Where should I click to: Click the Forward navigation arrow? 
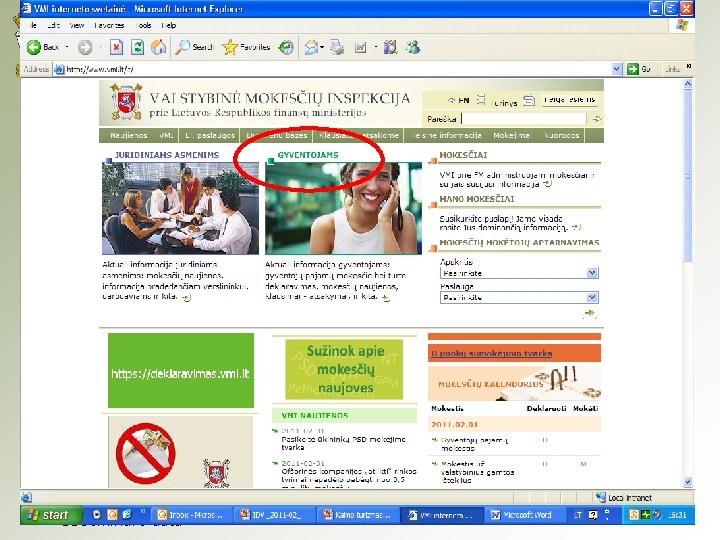85,47
